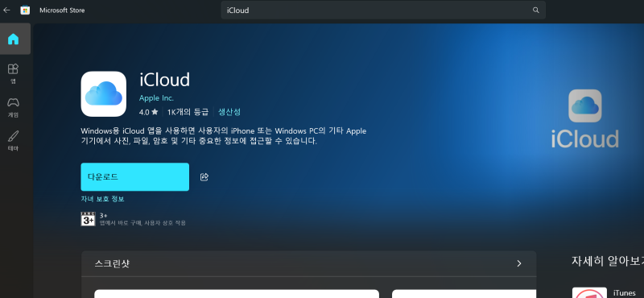Open the Apple Inc. publisher link
Image resolution: width=644 pixels, height=298 pixels.
[156, 98]
